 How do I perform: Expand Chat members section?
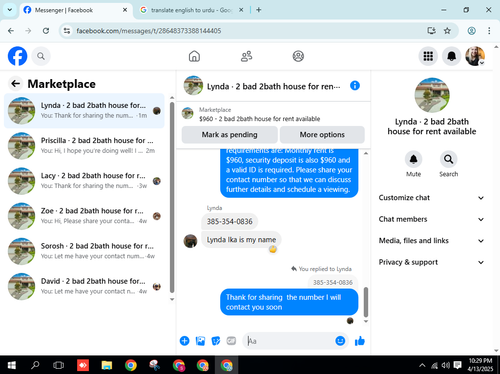pos(432,219)
